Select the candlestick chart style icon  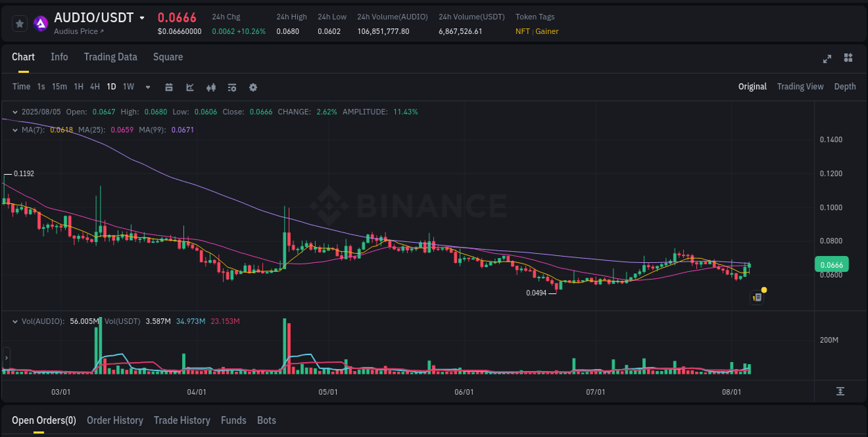(x=210, y=87)
